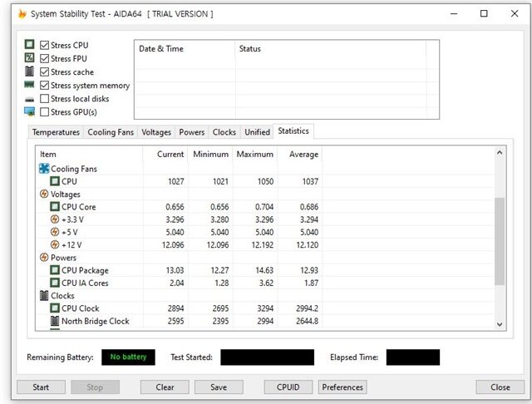The image size is (532, 404).
Task: Click the CPU Clock average value 2994.2
Action: [x=307, y=308]
